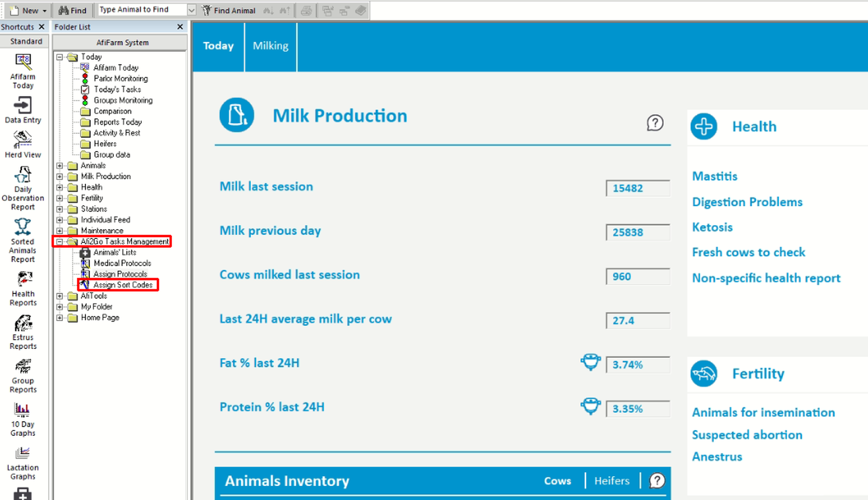
Task: Switch to the Milking tab
Action: pos(271,46)
